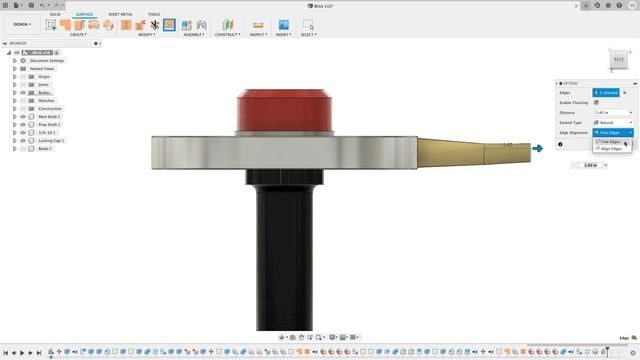The height and width of the screenshot is (360, 640).
Task: Open the Distance field dropdown arrow
Action: (631, 113)
